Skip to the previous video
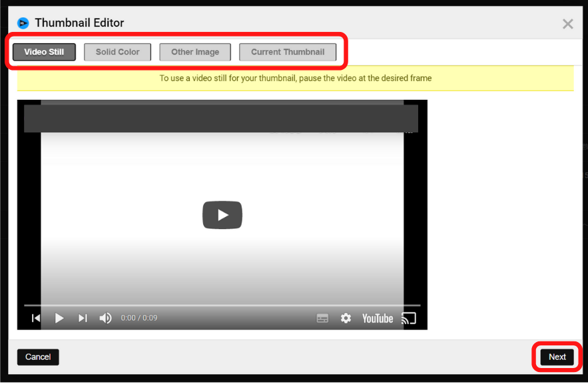588x386 pixels. pos(35,319)
